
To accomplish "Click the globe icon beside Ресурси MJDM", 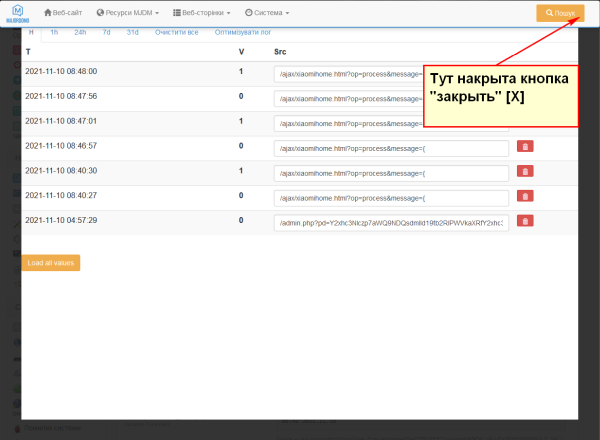I will (100, 13).
